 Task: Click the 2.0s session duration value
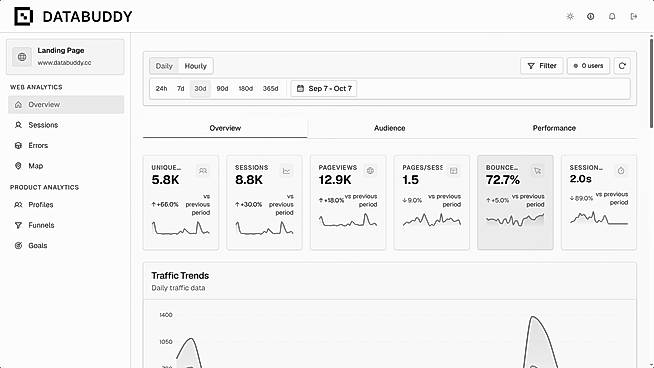[x=581, y=179]
